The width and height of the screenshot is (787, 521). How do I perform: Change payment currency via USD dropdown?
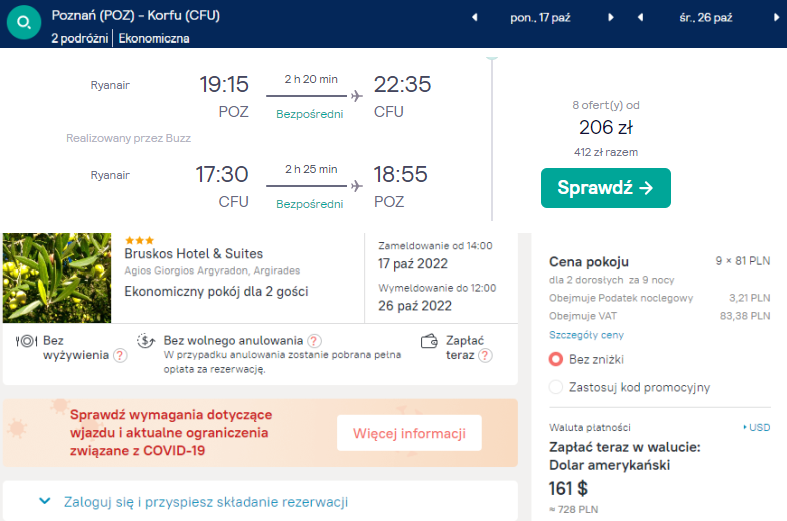pos(757,427)
